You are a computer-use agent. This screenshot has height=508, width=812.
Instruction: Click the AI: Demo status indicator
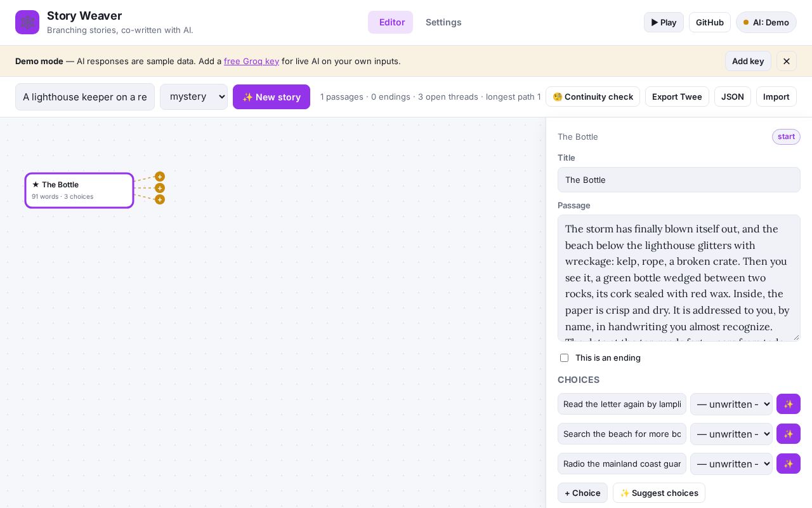coord(766,22)
